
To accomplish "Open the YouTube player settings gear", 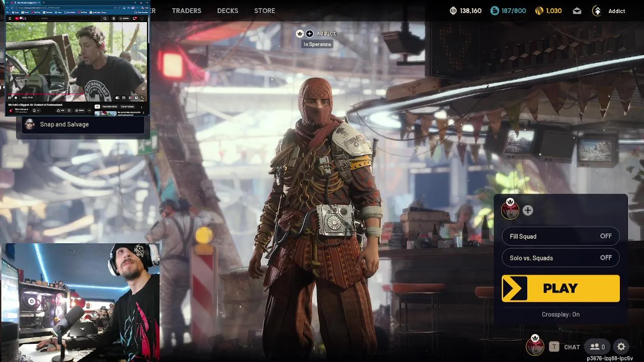I will pos(130,98).
